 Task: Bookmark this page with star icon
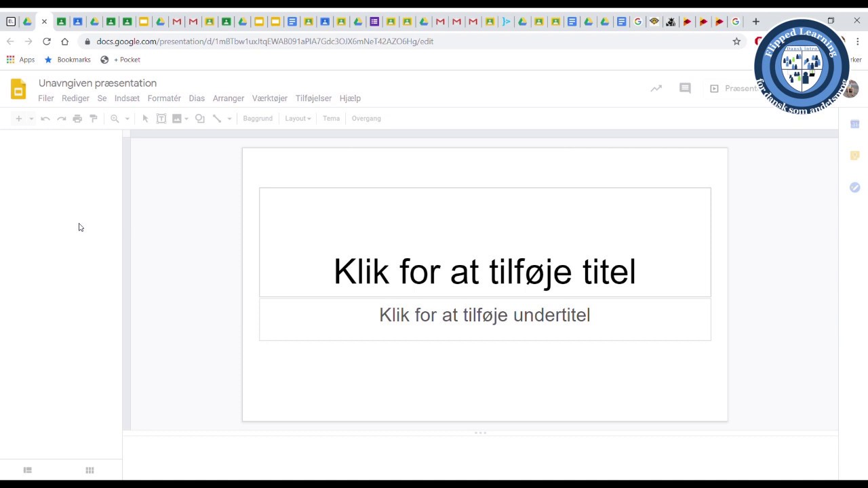click(x=736, y=41)
